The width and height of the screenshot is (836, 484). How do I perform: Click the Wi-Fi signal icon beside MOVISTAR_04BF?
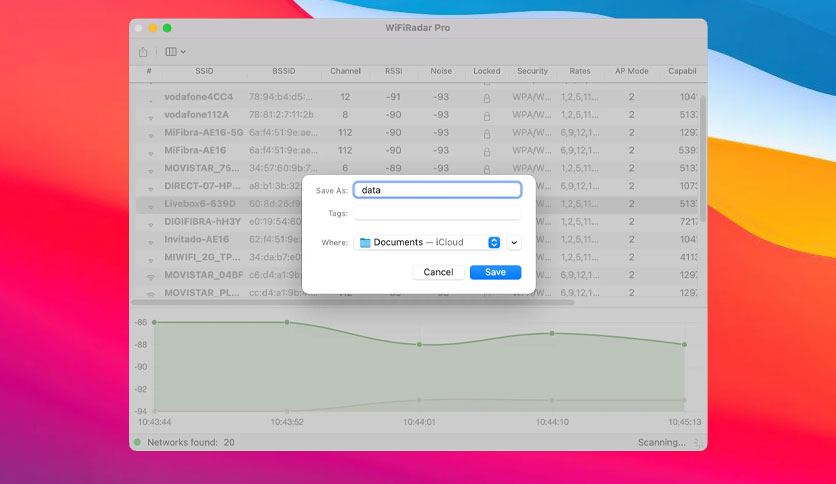pyautogui.click(x=151, y=277)
